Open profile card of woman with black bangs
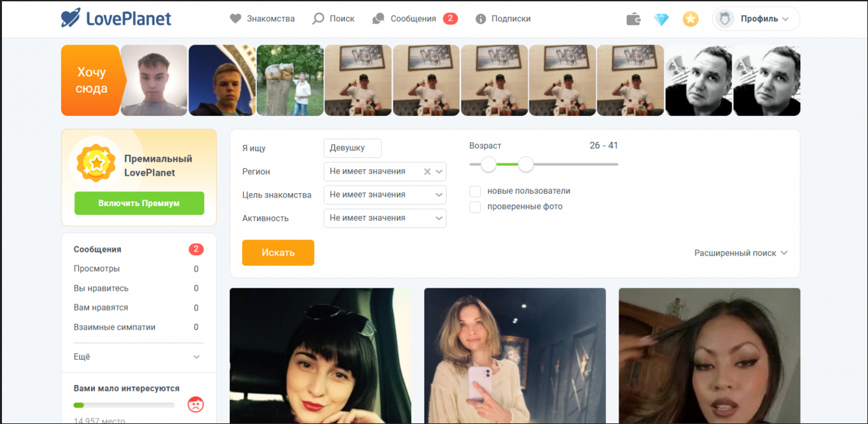The image size is (868, 424). pyautogui.click(x=320, y=356)
